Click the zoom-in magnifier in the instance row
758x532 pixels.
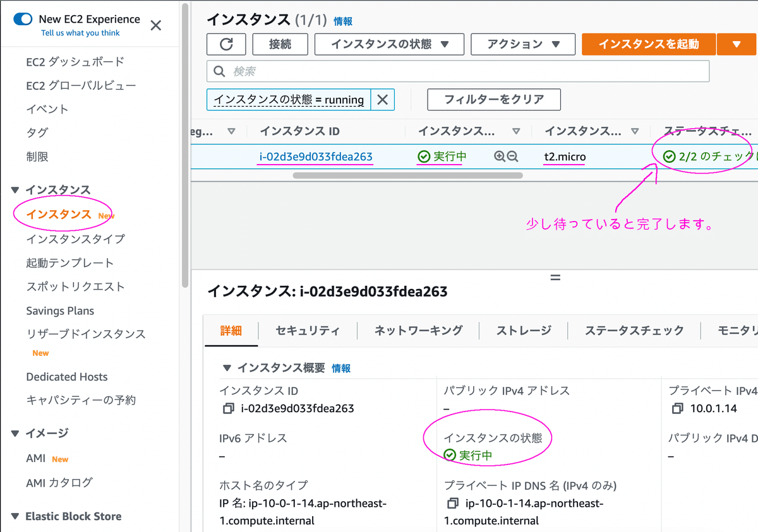coord(500,157)
